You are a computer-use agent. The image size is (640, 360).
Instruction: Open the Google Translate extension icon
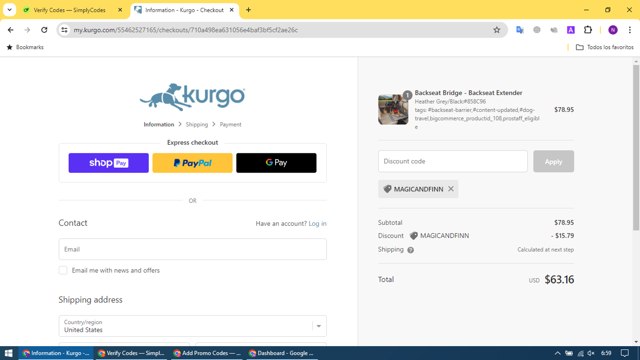[520, 30]
